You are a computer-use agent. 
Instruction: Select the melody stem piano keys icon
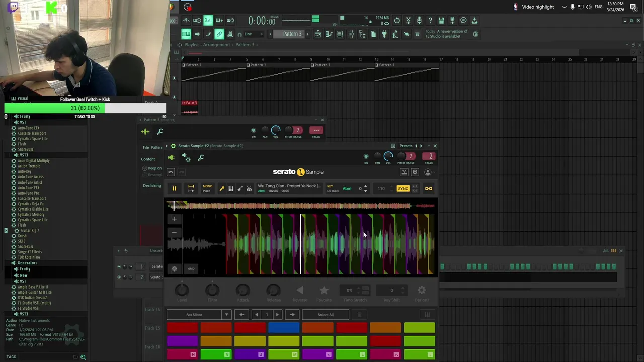231,188
